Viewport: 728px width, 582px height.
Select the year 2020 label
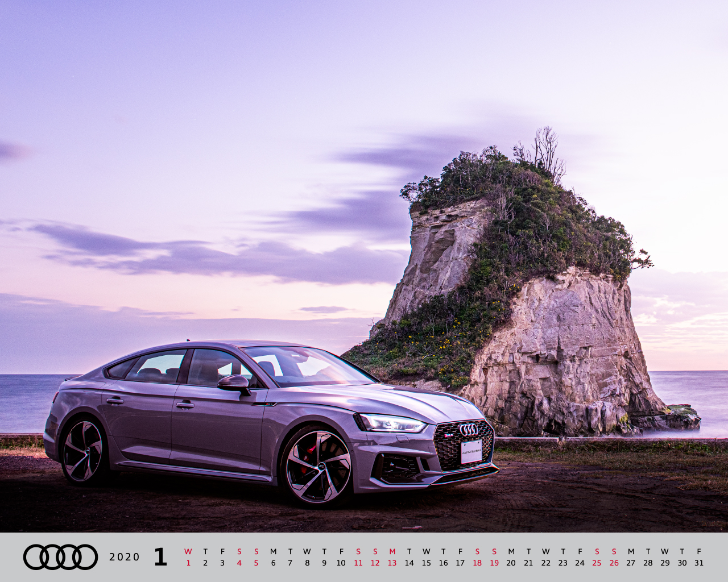click(x=124, y=557)
